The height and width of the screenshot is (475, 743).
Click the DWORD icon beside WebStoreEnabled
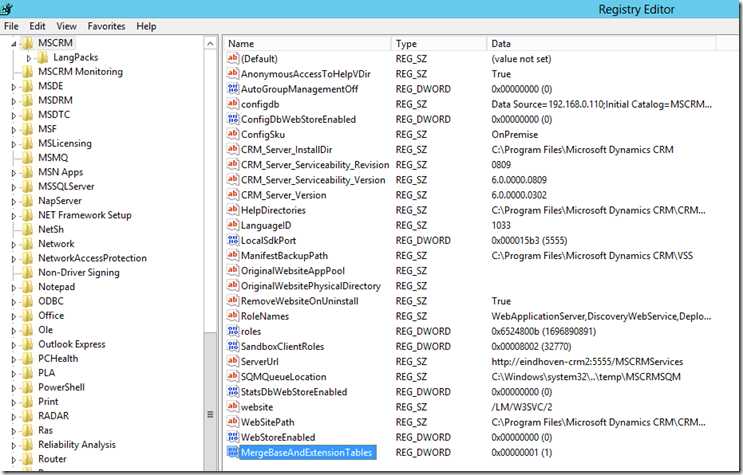click(x=233, y=437)
